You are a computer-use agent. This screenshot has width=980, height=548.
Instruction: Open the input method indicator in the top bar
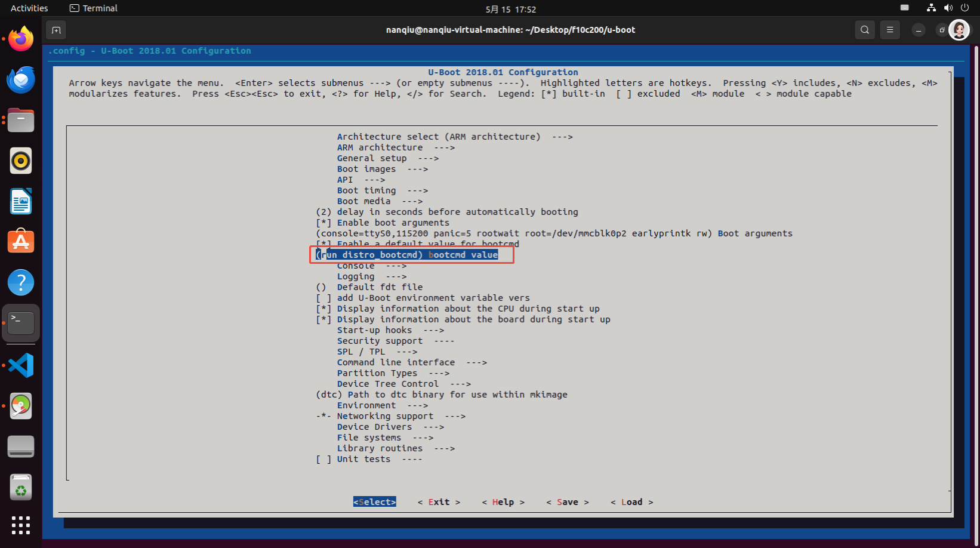[905, 8]
